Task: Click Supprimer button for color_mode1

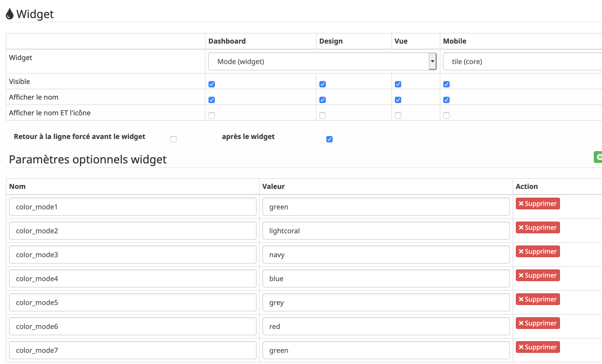Action: point(537,204)
